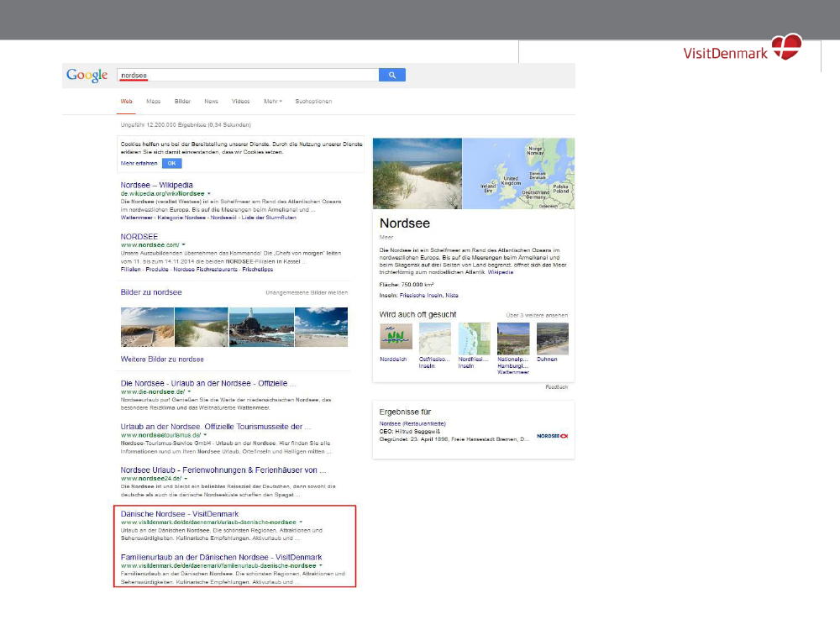Open the blue sky beach image thumbnail

[x=322, y=328]
